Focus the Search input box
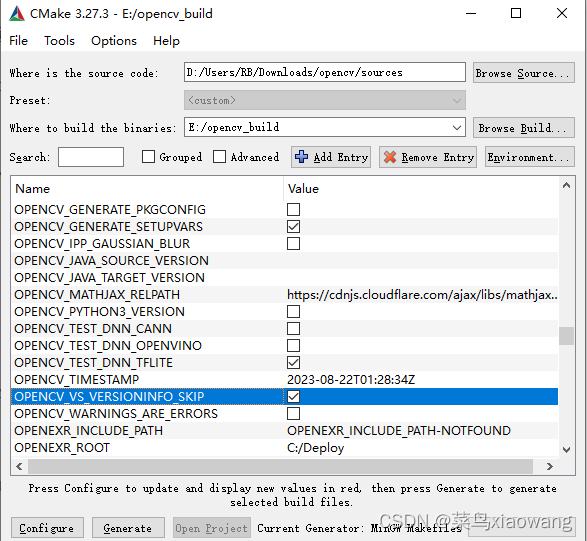The width and height of the screenshot is (587, 541). pyautogui.click(x=91, y=157)
